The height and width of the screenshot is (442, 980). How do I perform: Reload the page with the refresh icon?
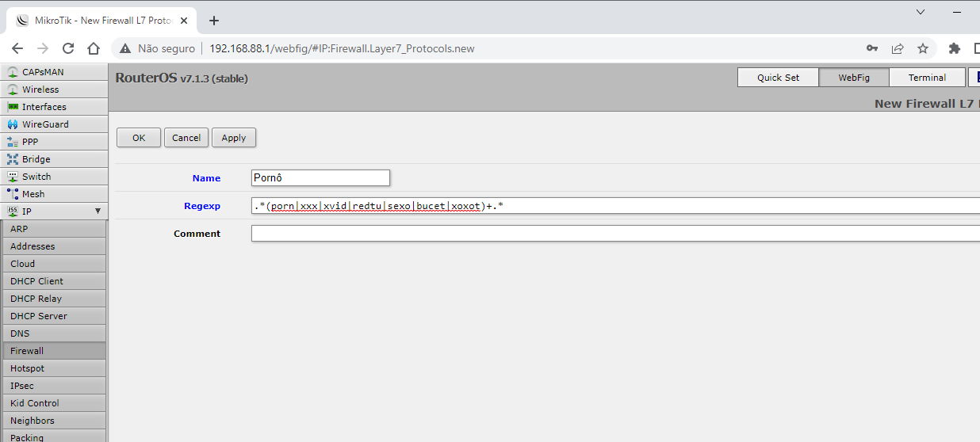click(x=68, y=48)
